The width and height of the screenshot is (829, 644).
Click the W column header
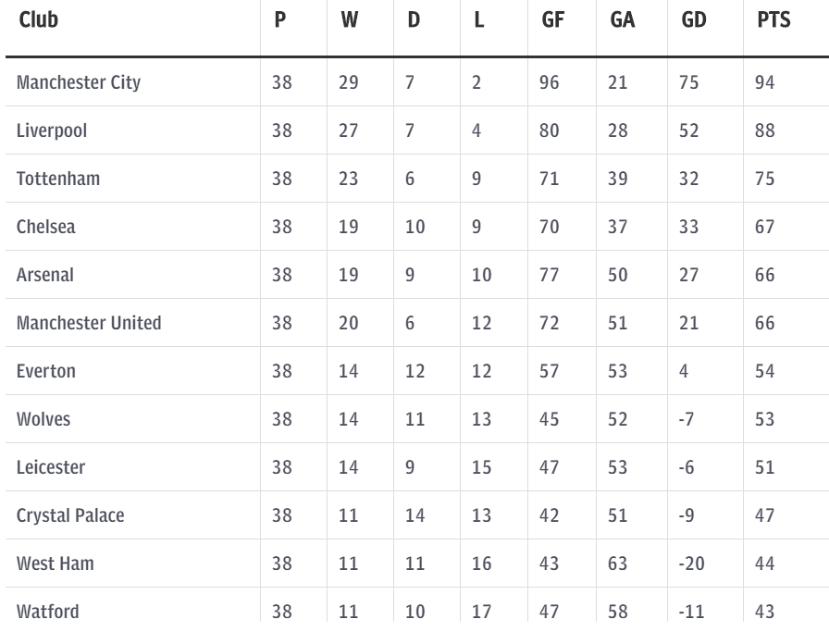click(x=350, y=20)
